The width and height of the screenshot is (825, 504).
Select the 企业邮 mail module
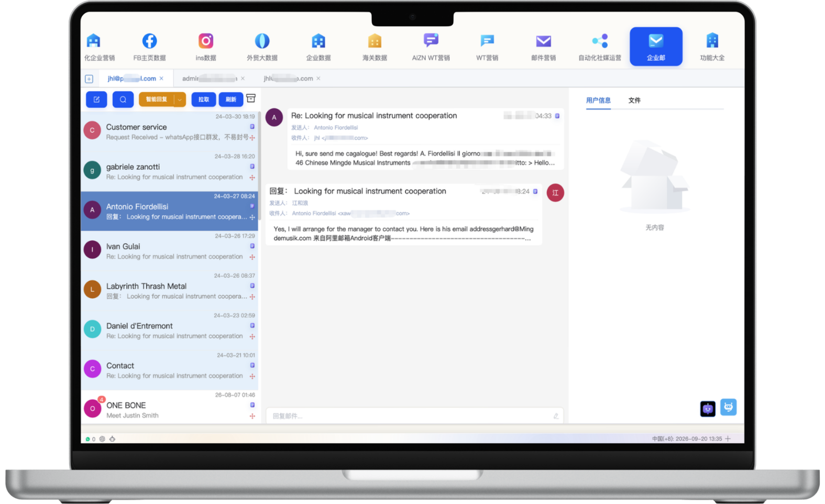click(x=656, y=47)
